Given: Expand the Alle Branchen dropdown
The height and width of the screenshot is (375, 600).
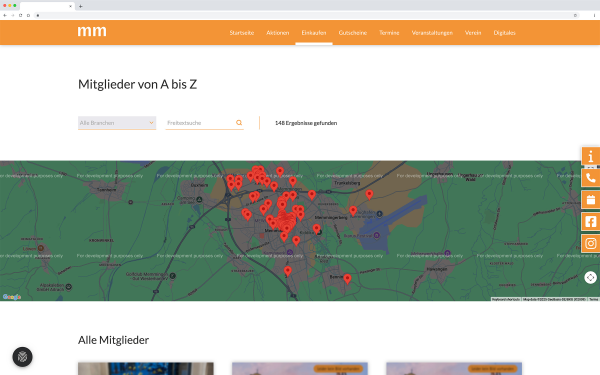Looking at the screenshot, I should point(117,123).
